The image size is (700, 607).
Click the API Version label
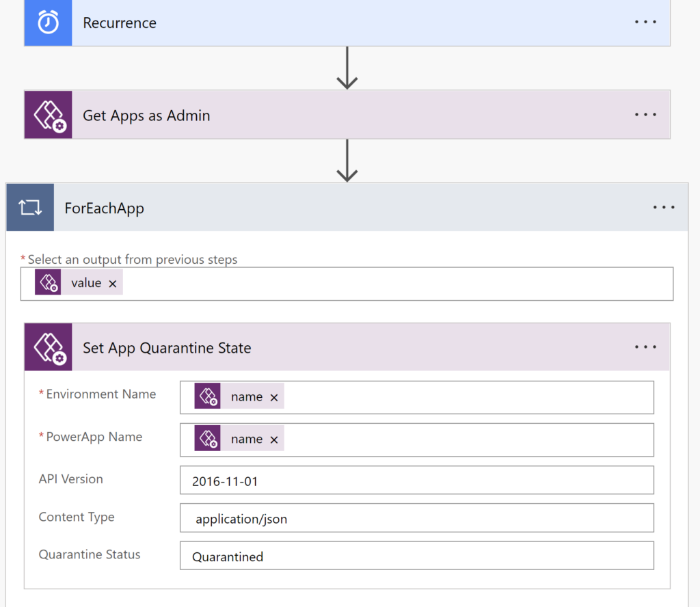[70, 479]
